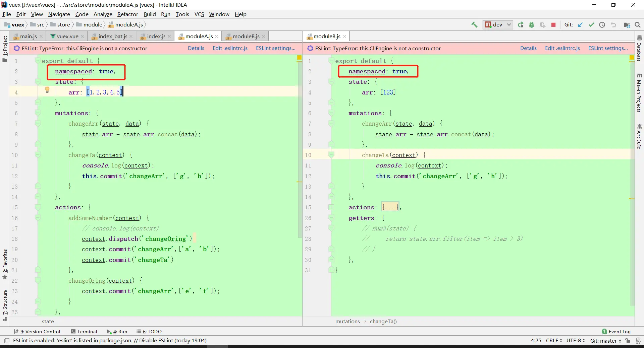Viewport: 644px width, 348px height.
Task: Expand the folded actions block in moduleB
Action: pyautogui.click(x=390, y=207)
